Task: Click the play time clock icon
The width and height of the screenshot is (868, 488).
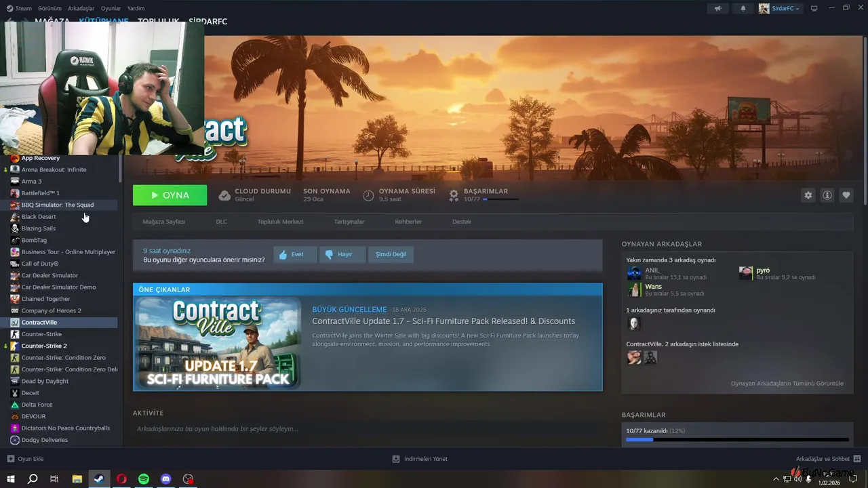Action: [x=368, y=195]
